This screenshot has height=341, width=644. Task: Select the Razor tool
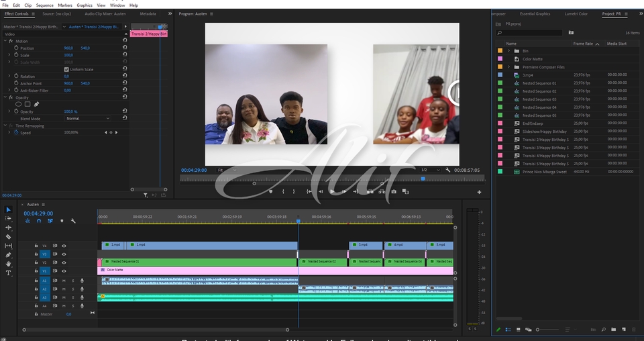pos(8,237)
